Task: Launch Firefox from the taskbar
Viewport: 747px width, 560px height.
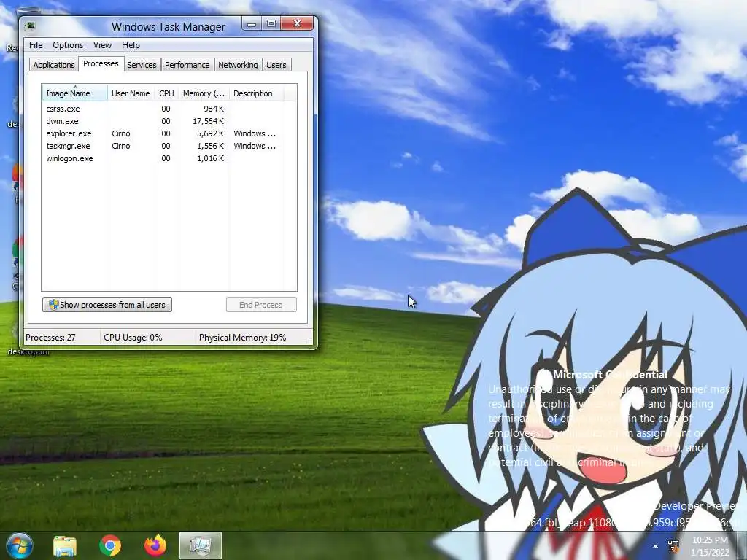Action: pos(155,545)
